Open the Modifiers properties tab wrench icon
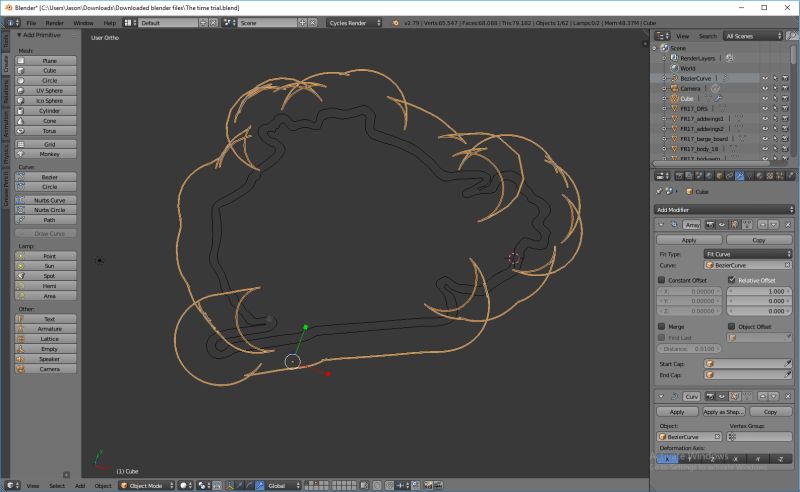The height and width of the screenshot is (492, 800). click(x=740, y=176)
